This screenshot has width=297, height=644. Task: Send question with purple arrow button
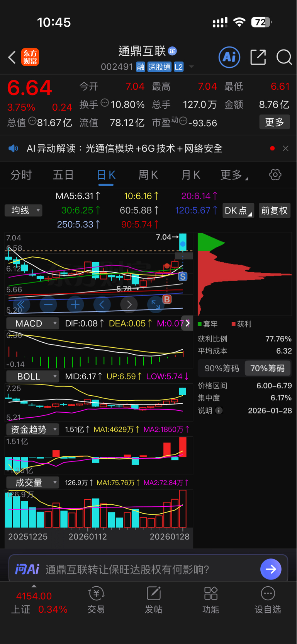click(271, 569)
